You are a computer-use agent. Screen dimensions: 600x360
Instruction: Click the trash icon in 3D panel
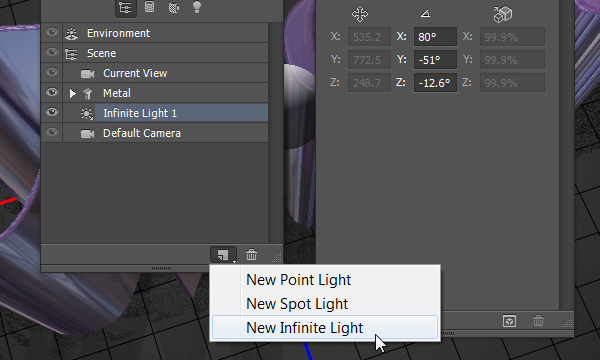(251, 254)
